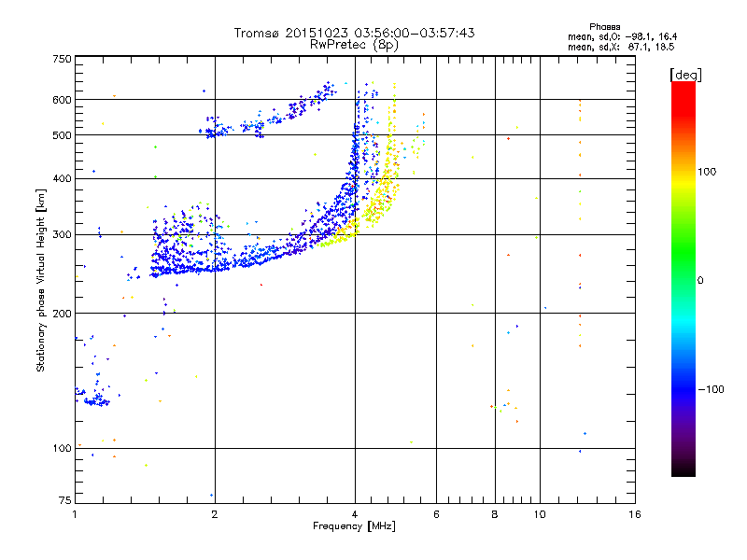Click the 'mean, sd,O: -98.1, 16.4' statistics line
The height and width of the screenshot is (560, 747).
point(622,36)
